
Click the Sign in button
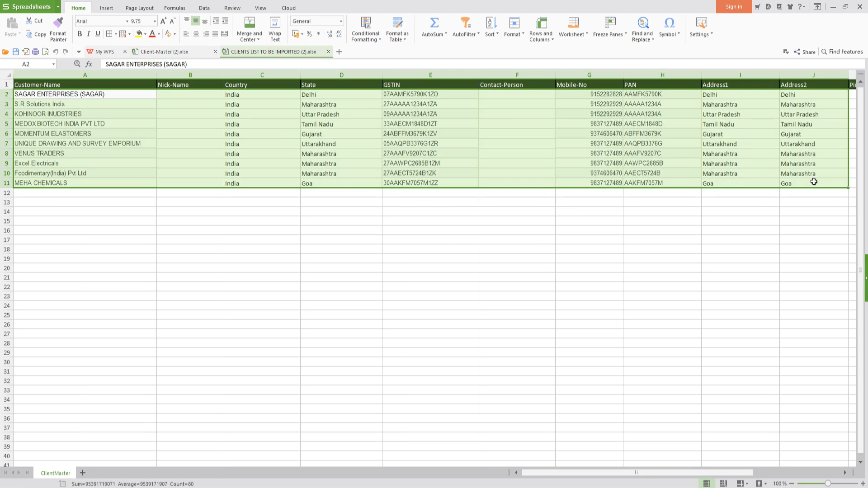(x=734, y=6)
